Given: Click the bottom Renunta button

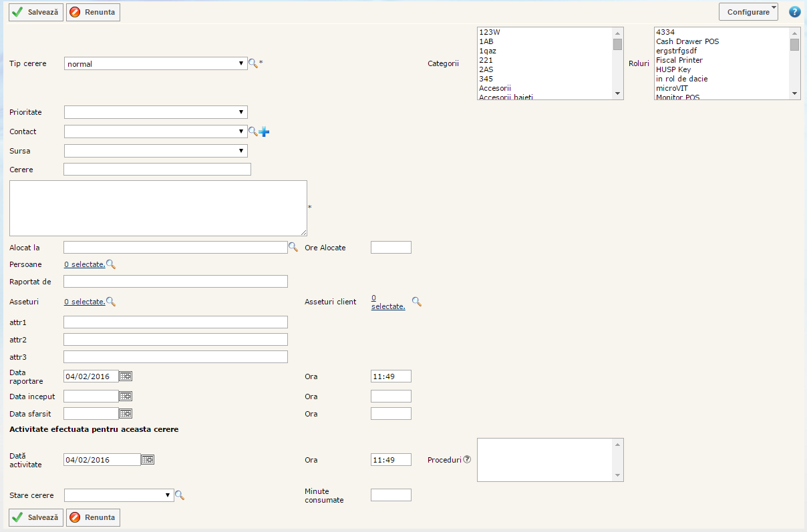Looking at the screenshot, I should click(93, 517).
